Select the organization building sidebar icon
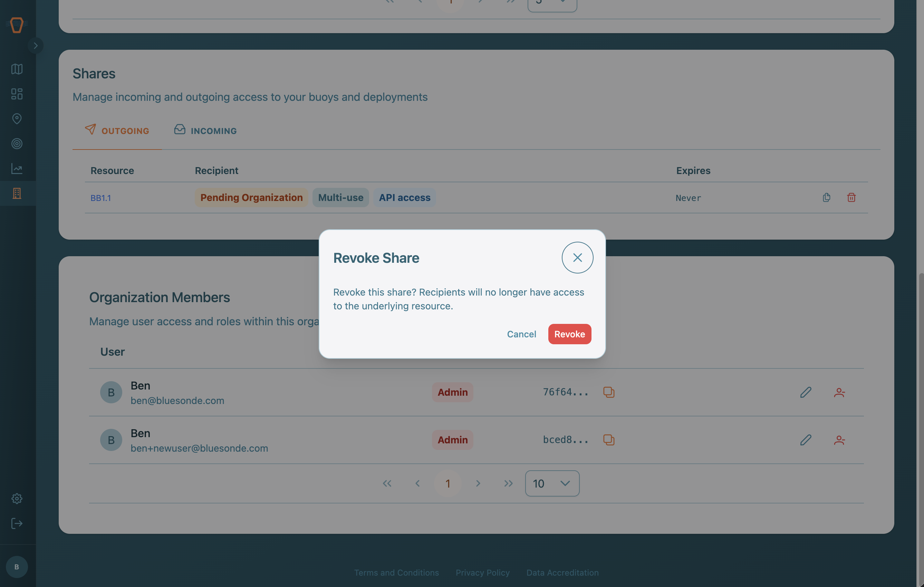The height and width of the screenshot is (587, 924). point(17,193)
